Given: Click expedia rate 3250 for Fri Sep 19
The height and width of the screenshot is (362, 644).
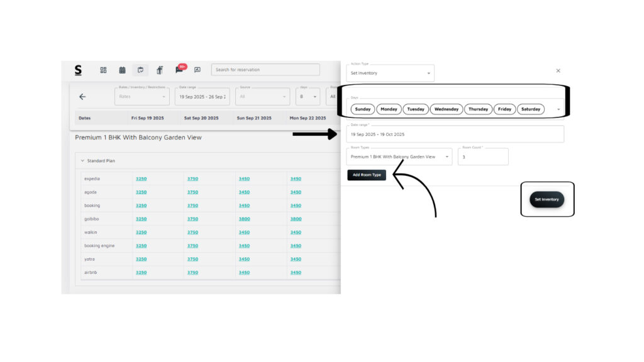Looking at the screenshot, I should tap(142, 179).
